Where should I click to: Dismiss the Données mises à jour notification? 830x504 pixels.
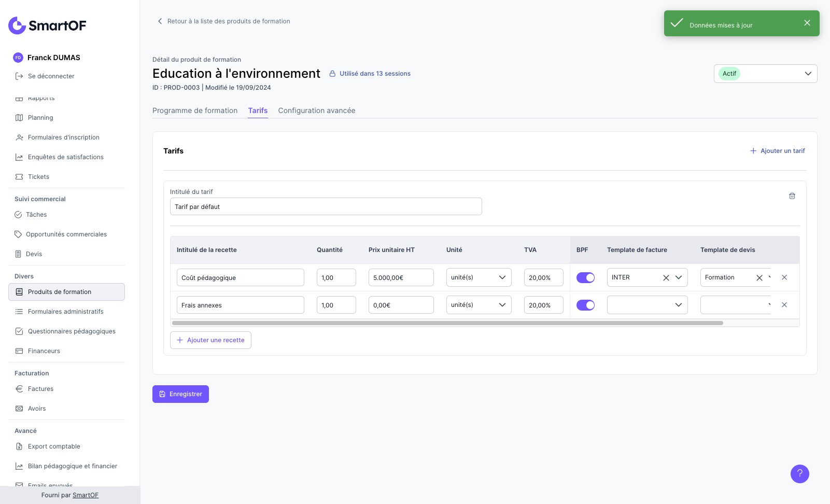pos(807,23)
